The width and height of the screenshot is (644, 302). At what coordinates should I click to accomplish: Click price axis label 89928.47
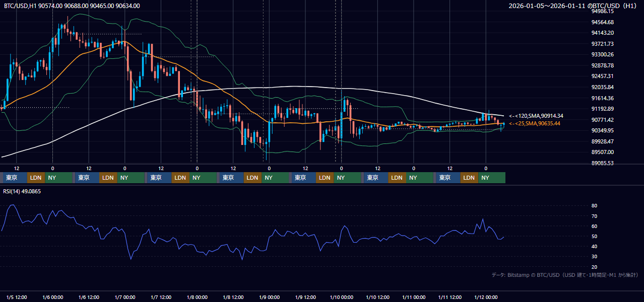click(602, 141)
